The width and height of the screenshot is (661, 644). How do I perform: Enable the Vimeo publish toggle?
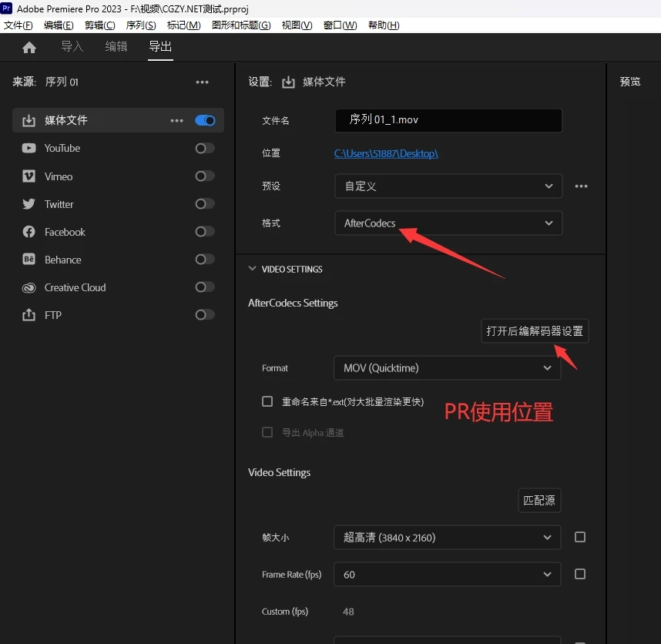[205, 176]
